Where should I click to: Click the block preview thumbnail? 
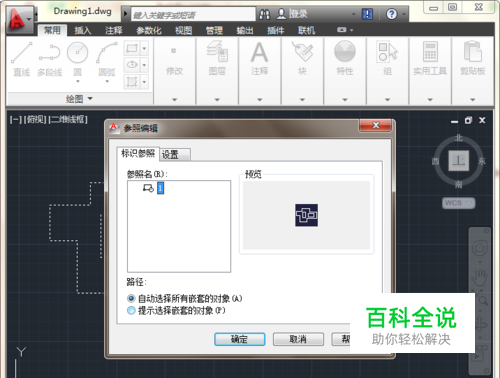[306, 215]
